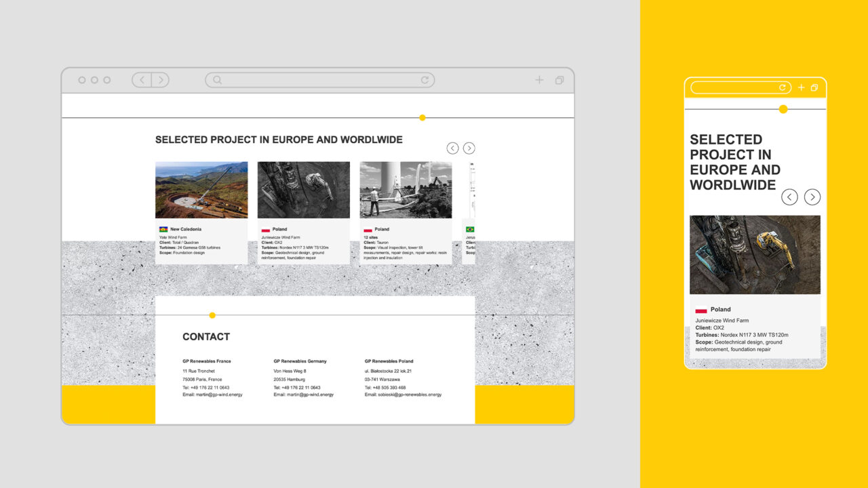Tap the mobile carousel's left arrow button
The width and height of the screenshot is (868, 488).
point(789,197)
